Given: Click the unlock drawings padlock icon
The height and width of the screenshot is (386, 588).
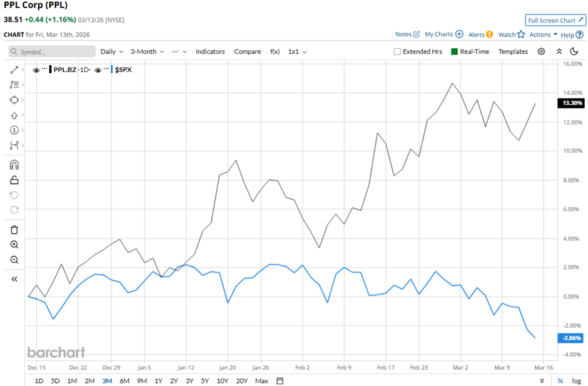Looking at the screenshot, I should coord(14,180).
